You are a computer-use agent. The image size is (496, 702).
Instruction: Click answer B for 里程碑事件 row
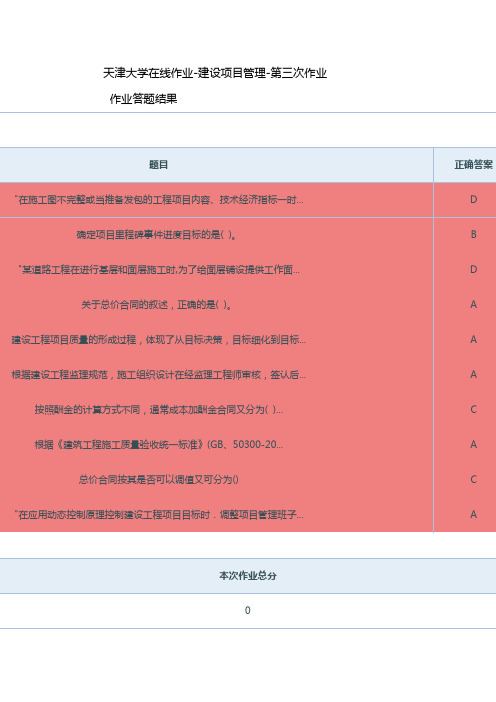pos(474,235)
